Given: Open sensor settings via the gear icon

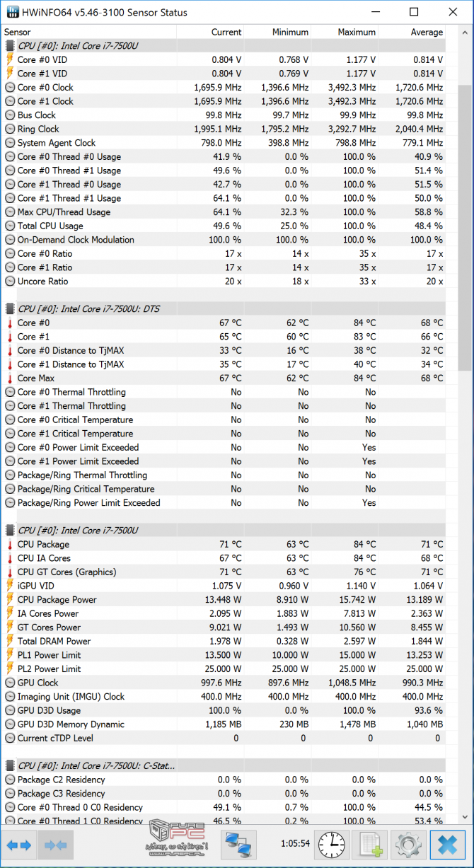Looking at the screenshot, I should point(408,845).
